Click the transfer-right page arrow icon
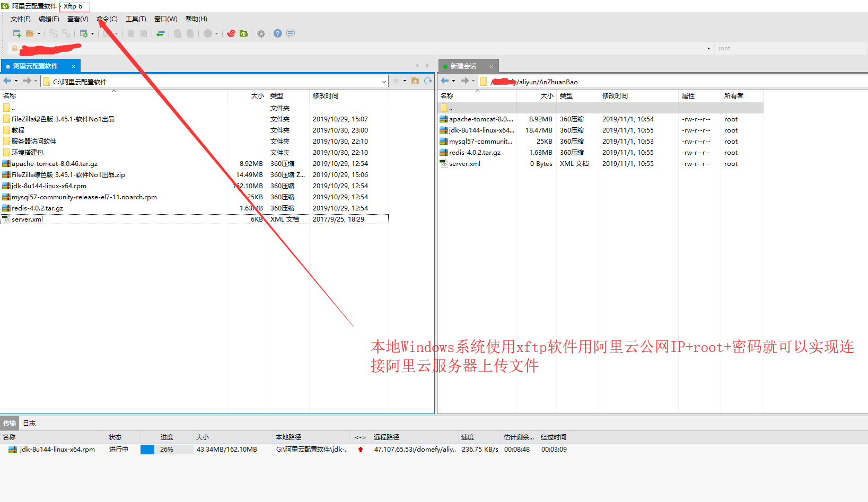This screenshot has width=868, height=502. (x=144, y=33)
